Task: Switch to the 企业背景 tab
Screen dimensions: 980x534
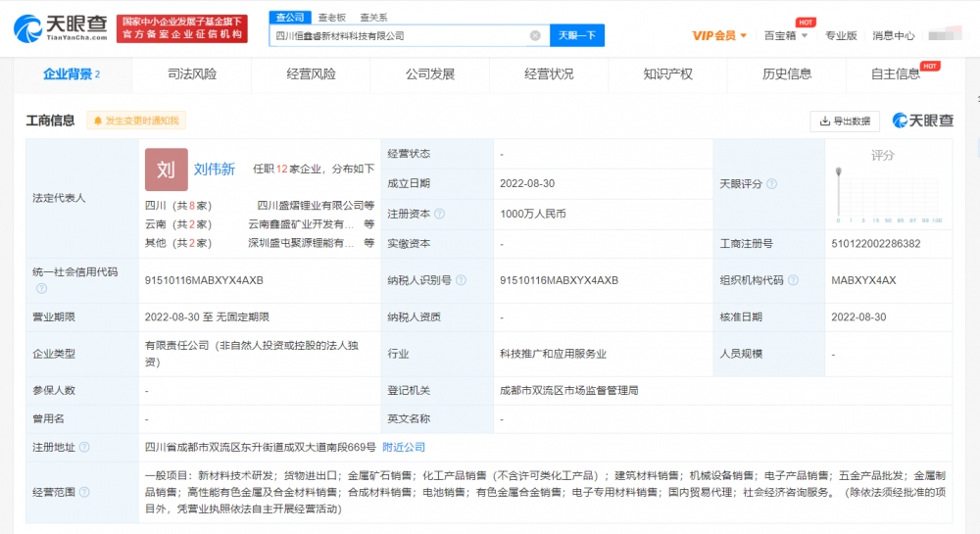Action: 72,74
